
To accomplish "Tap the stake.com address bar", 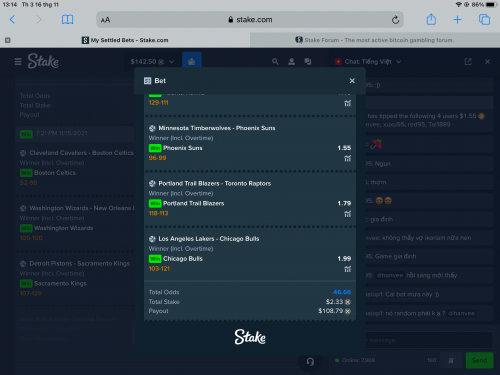I will pos(250,20).
